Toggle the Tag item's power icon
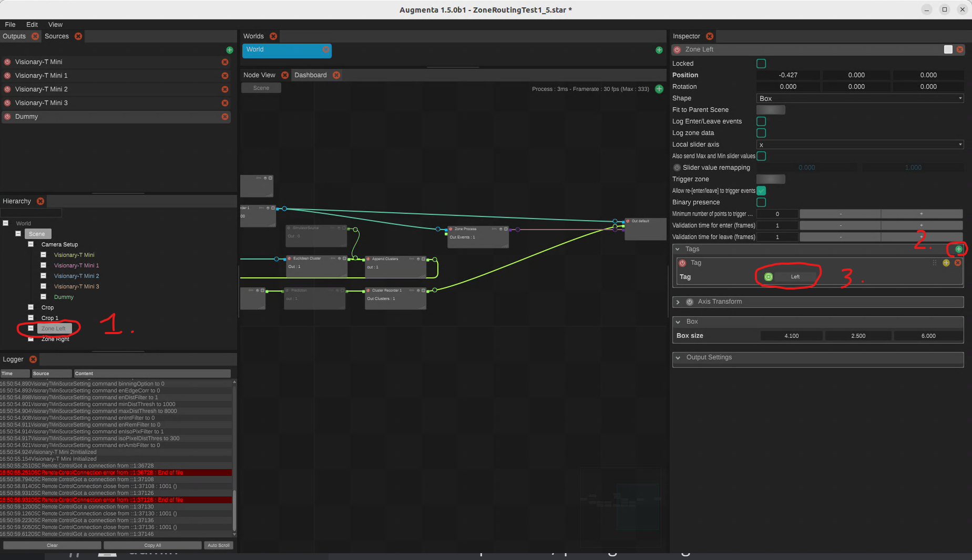This screenshot has height=560, width=972. pyautogui.click(x=682, y=263)
